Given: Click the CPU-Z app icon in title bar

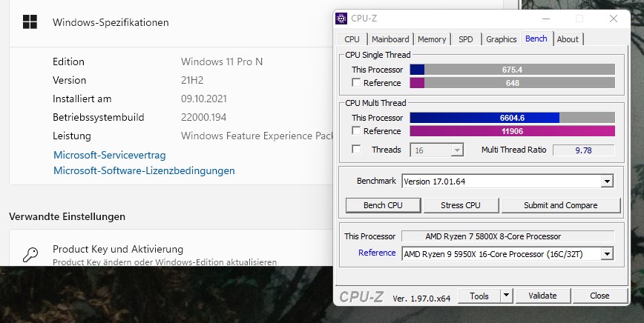Looking at the screenshot, I should click(x=341, y=19).
